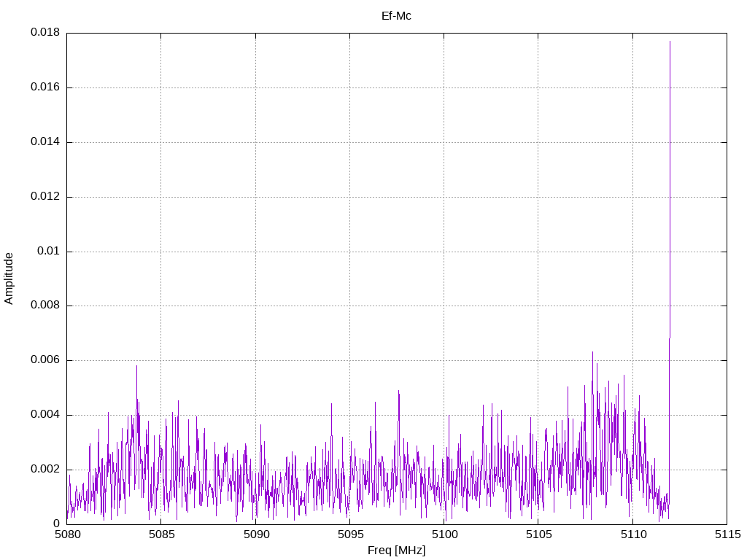Click the y-axis tick label 0.002
The height and width of the screenshot is (560, 747).
point(45,469)
